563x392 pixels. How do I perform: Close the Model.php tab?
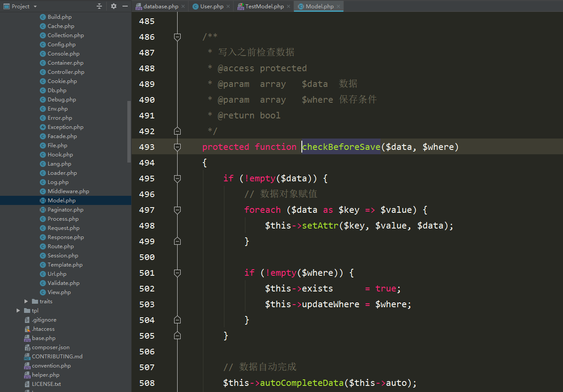pyautogui.click(x=339, y=7)
